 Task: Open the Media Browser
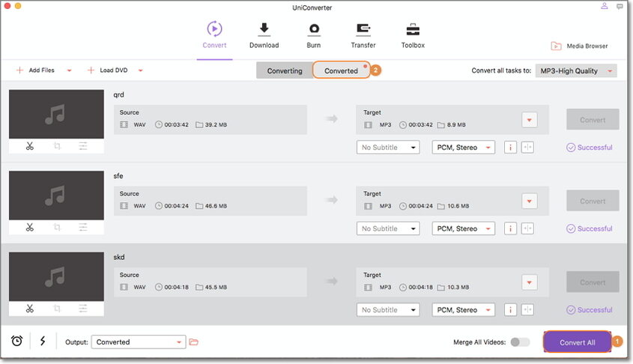tap(579, 46)
